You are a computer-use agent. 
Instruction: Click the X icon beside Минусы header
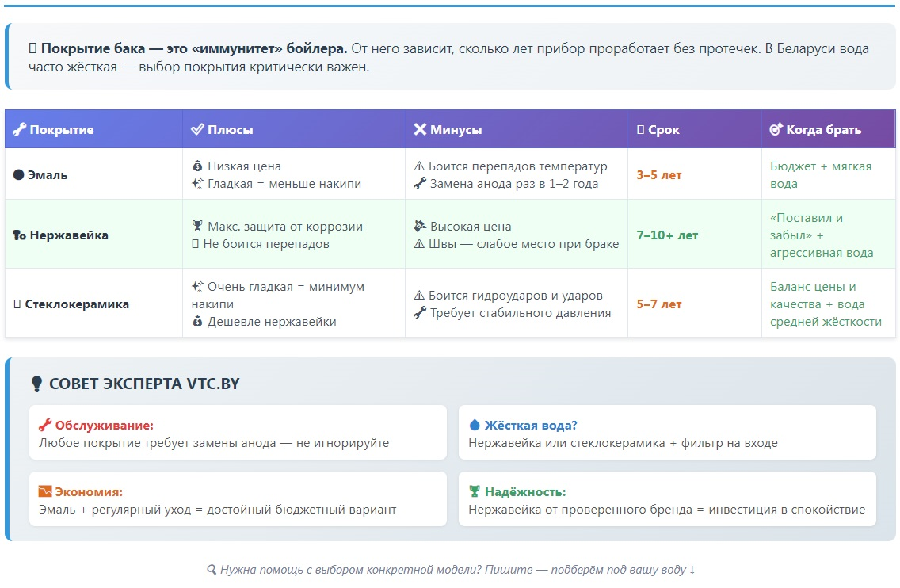(420, 130)
